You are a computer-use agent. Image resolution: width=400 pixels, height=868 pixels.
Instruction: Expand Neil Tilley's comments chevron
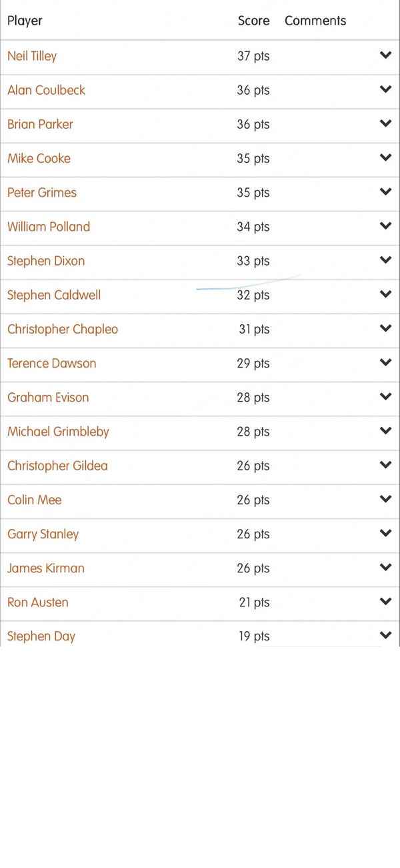click(x=385, y=55)
